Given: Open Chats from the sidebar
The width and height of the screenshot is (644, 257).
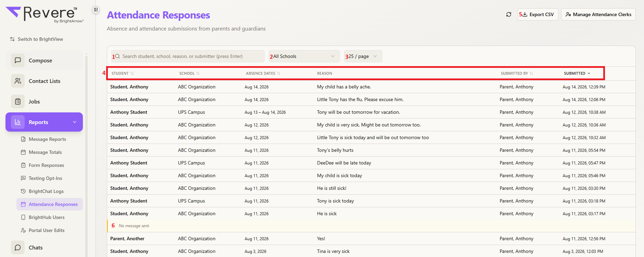Looking at the screenshot, I should click(44, 247).
